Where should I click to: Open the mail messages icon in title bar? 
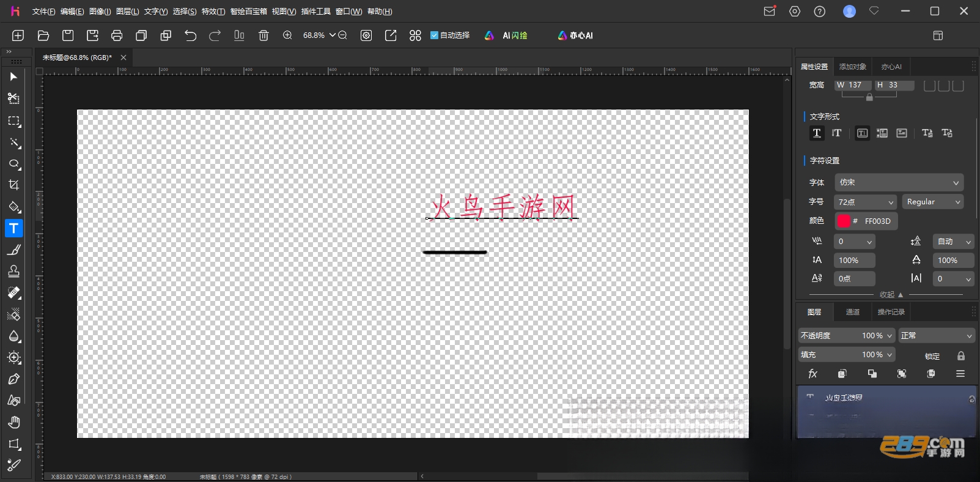click(770, 11)
